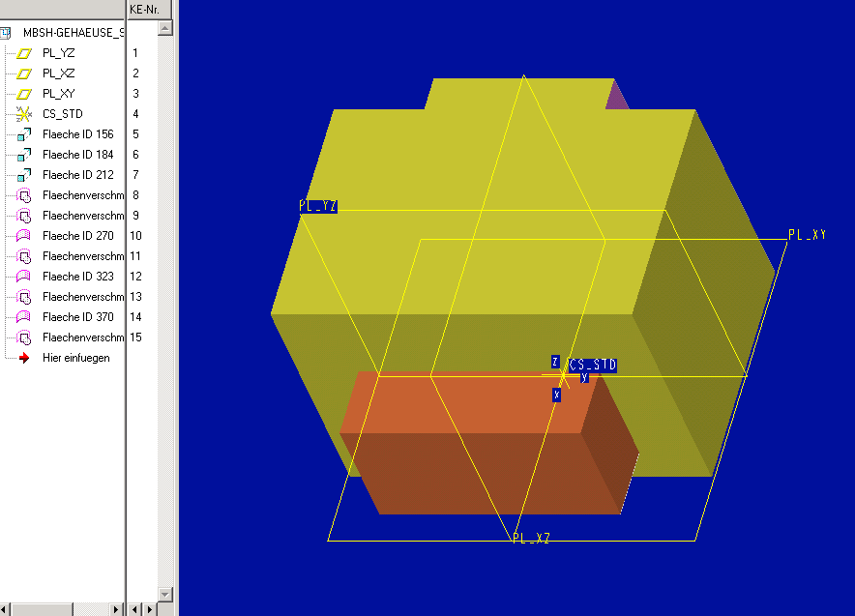Click merge icon of feature number 8
855x616 pixels.
(25, 195)
